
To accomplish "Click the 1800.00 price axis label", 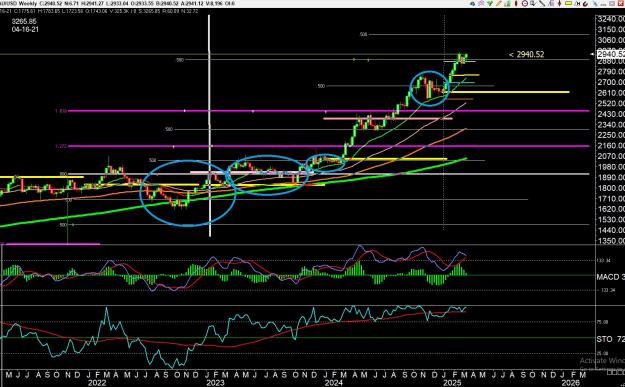I will click(611, 188).
